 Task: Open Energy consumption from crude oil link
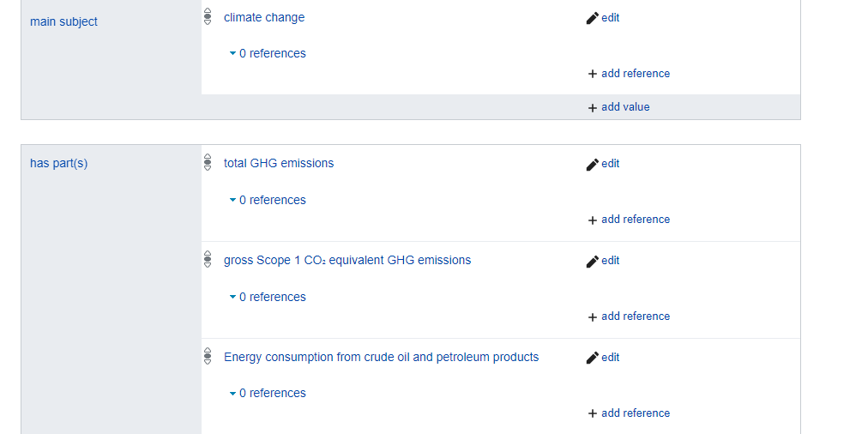[381, 357]
